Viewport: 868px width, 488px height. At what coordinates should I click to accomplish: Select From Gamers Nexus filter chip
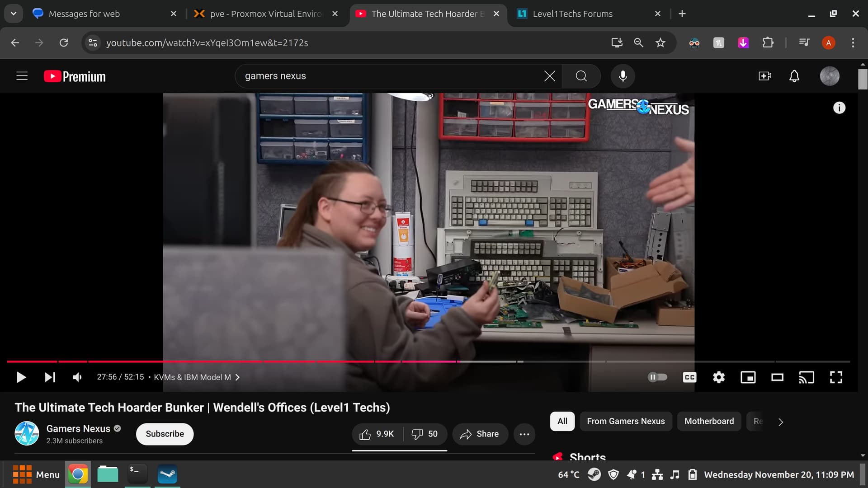pos(626,421)
